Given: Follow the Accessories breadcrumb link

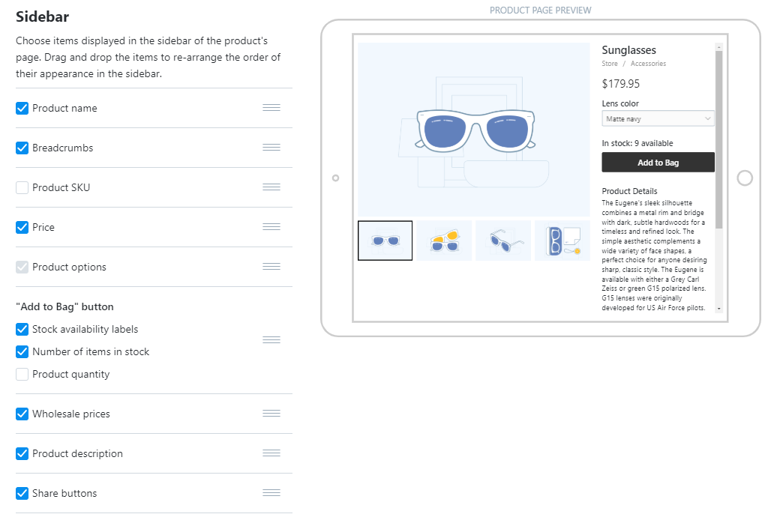Looking at the screenshot, I should [x=648, y=64].
